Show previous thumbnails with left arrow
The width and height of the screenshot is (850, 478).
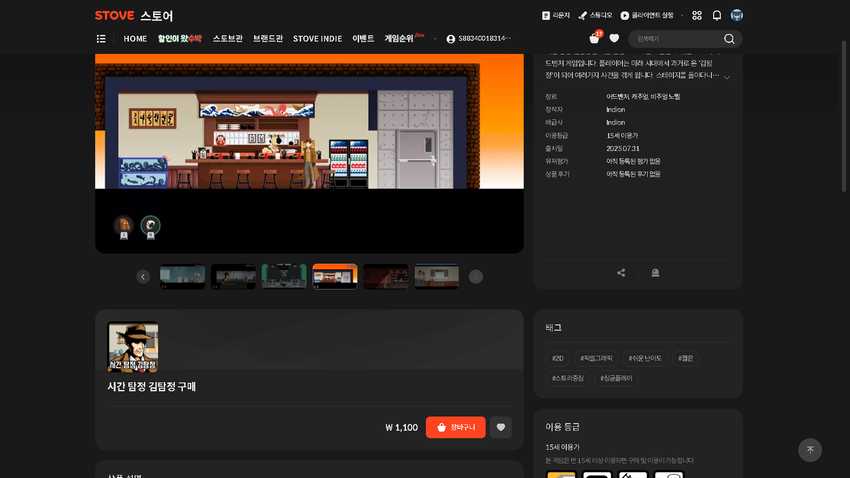143,276
